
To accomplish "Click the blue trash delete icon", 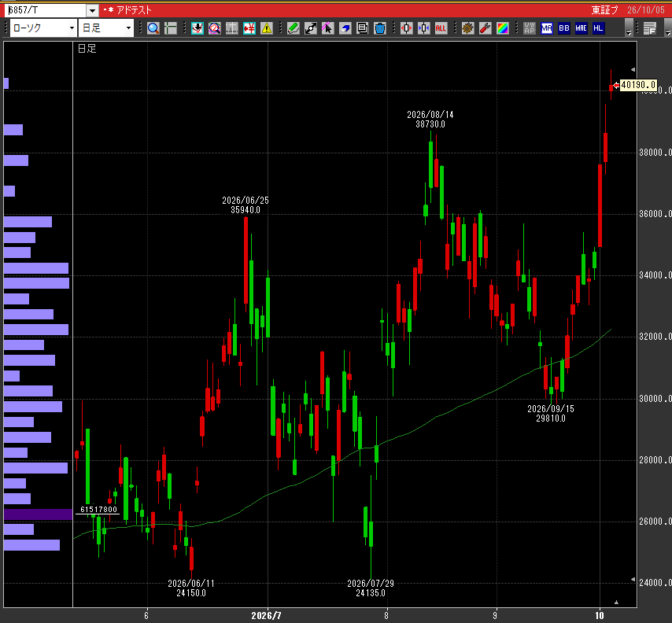I will [380, 28].
